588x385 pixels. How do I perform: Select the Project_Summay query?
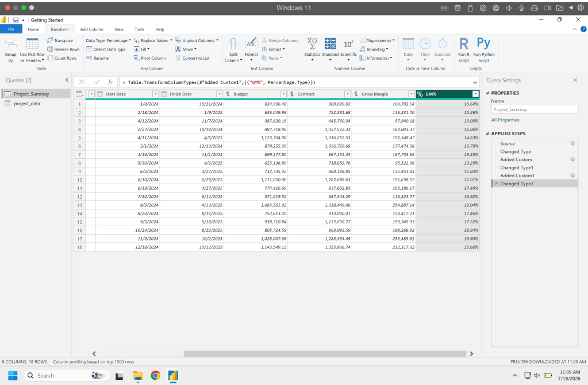[x=36, y=94]
